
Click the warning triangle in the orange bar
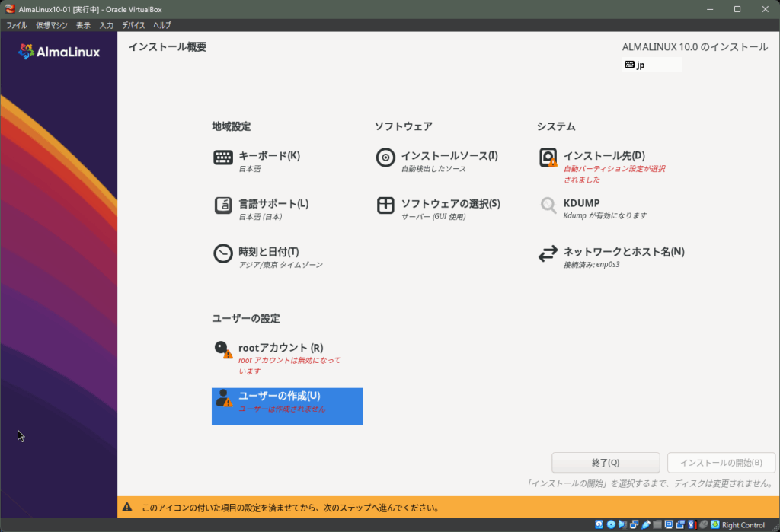tap(127, 507)
